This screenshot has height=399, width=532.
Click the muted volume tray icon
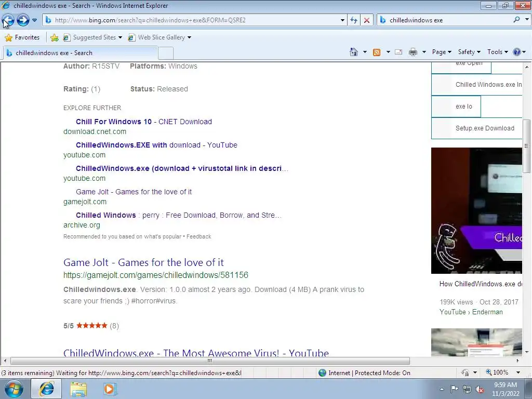pyautogui.click(x=480, y=389)
